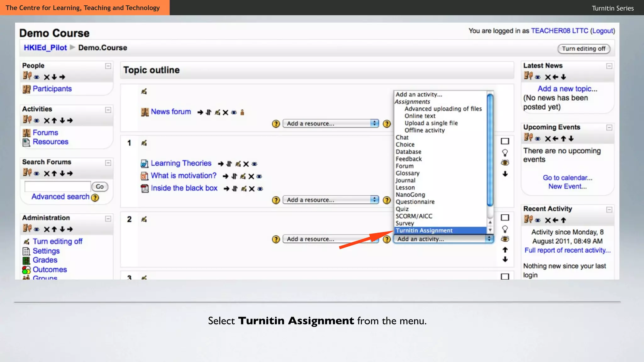This screenshot has height=362, width=644.
Task: Open the Participants link
Action: pyautogui.click(x=52, y=89)
